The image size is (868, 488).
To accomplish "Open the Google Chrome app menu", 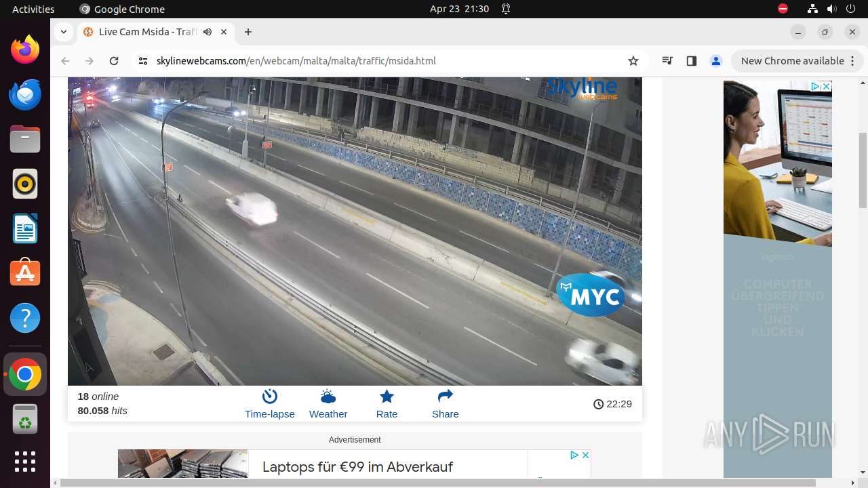I will (x=122, y=9).
